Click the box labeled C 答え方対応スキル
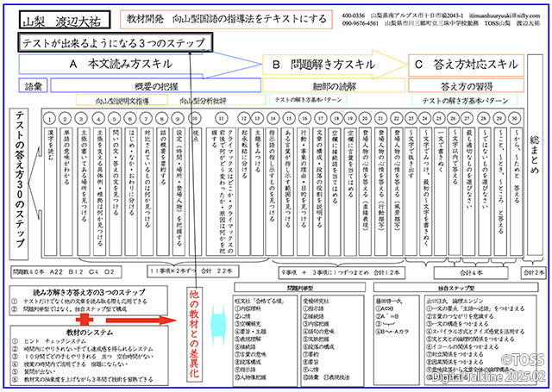 point(467,65)
